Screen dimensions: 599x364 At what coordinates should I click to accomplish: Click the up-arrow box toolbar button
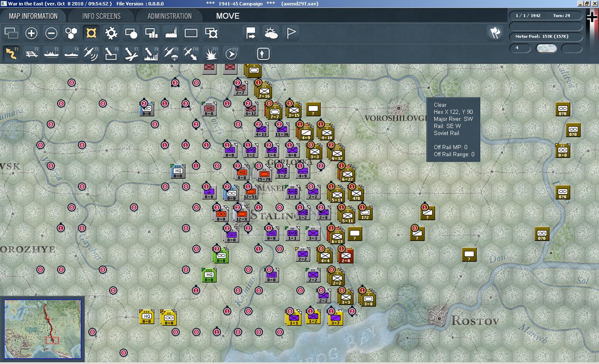[x=263, y=54]
